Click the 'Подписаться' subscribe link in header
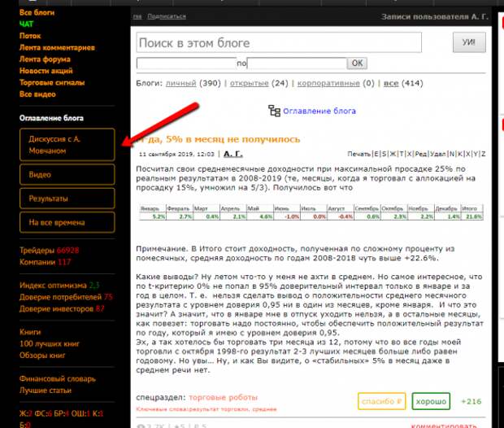The width and height of the screenshot is (504, 428). pos(167,16)
